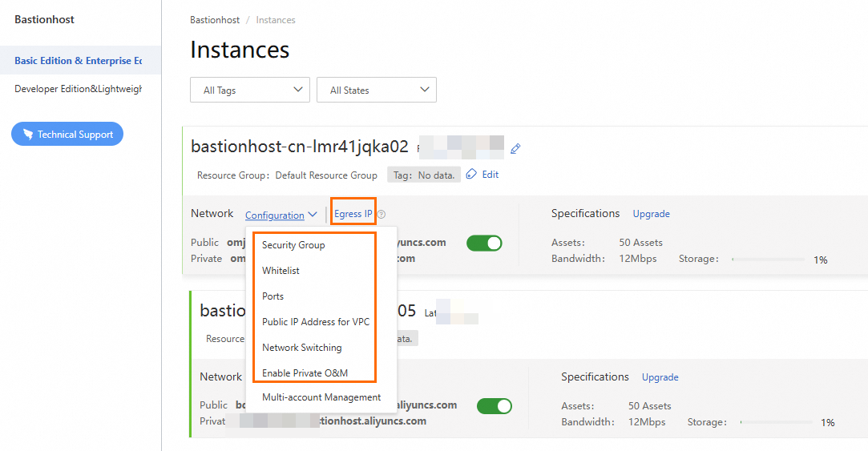Click the Edit tag link
The height and width of the screenshot is (451, 868).
click(490, 175)
